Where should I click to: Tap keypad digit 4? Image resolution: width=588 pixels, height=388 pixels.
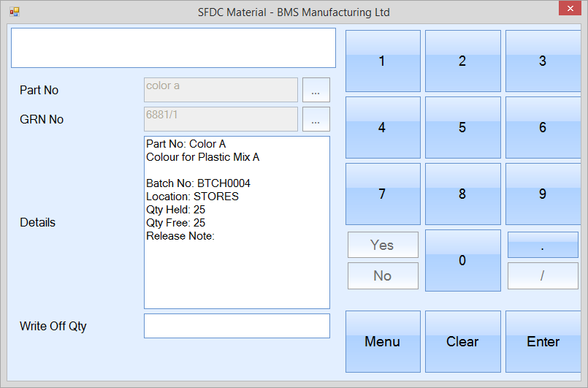point(382,127)
